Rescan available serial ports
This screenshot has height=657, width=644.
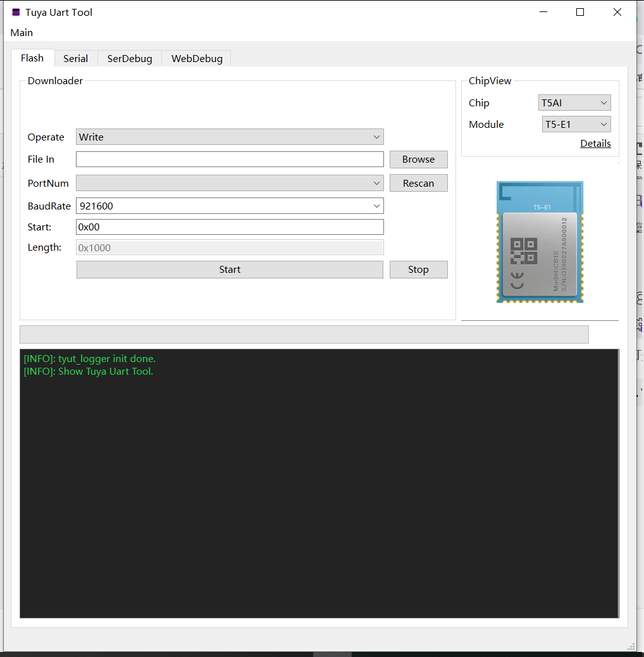pos(418,183)
